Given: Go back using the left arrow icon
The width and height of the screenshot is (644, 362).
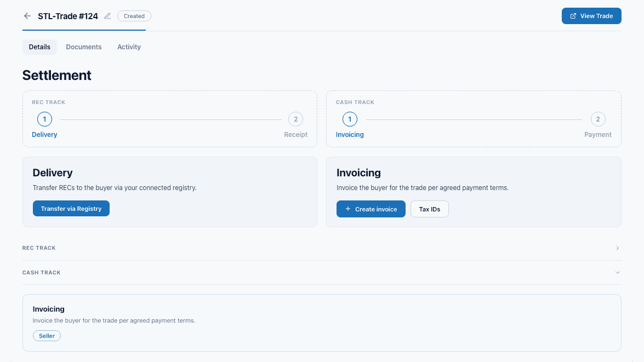Looking at the screenshot, I should point(27,16).
